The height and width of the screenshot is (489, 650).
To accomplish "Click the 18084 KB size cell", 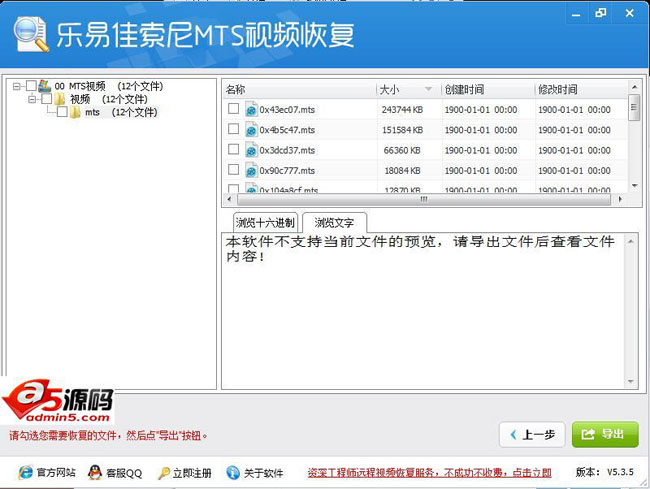I will [402, 171].
